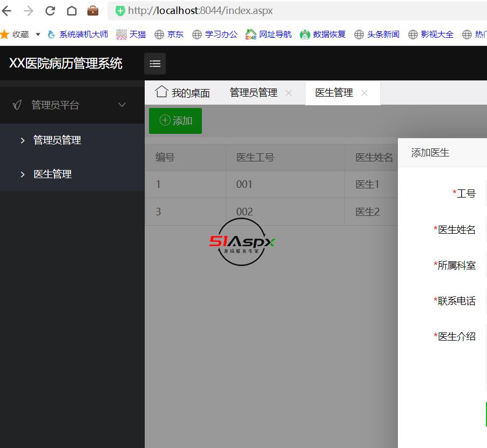Image resolution: width=487 pixels, height=448 pixels.
Task: Open the favorites dropdown arrow
Action: [x=38, y=35]
